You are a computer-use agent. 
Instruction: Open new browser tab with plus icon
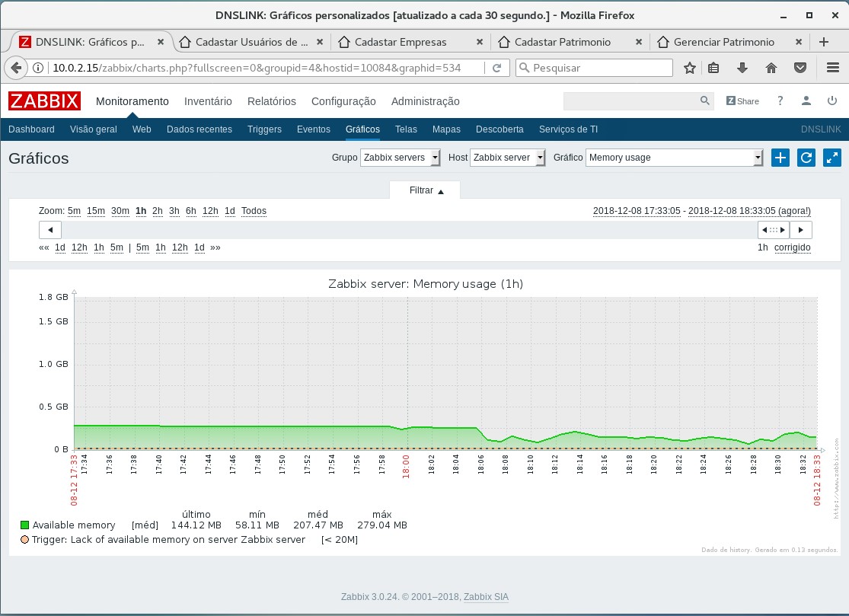tap(824, 42)
